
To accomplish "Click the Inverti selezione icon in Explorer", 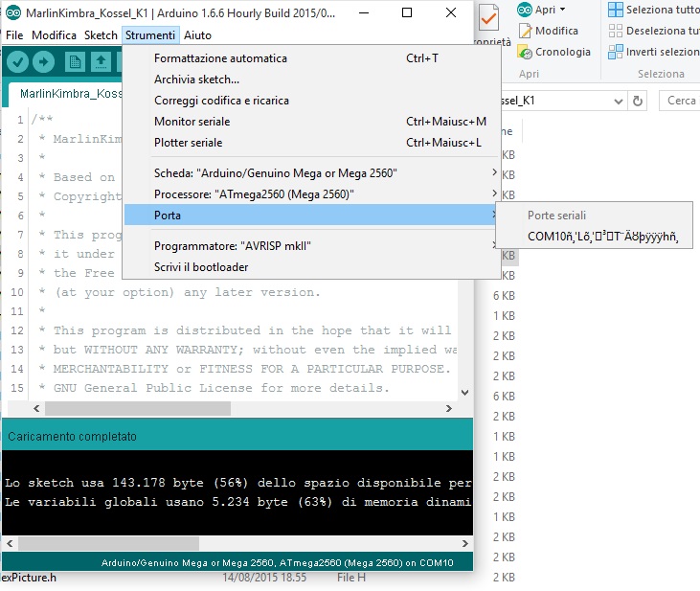I will tap(615, 53).
